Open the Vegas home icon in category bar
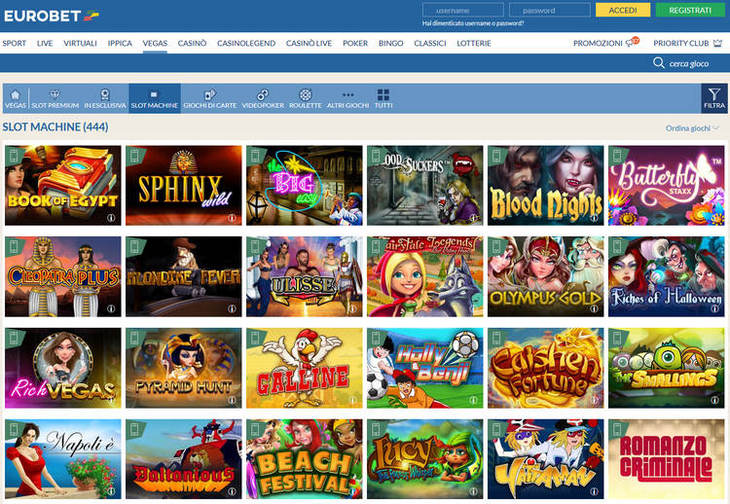The height and width of the screenshot is (504, 730). click(15, 94)
